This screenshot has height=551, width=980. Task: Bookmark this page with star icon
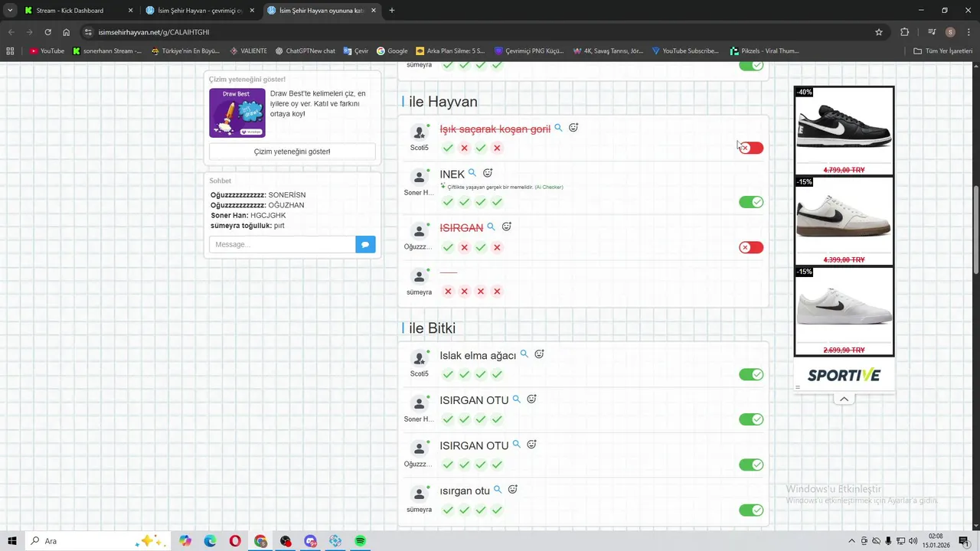pos(879,32)
